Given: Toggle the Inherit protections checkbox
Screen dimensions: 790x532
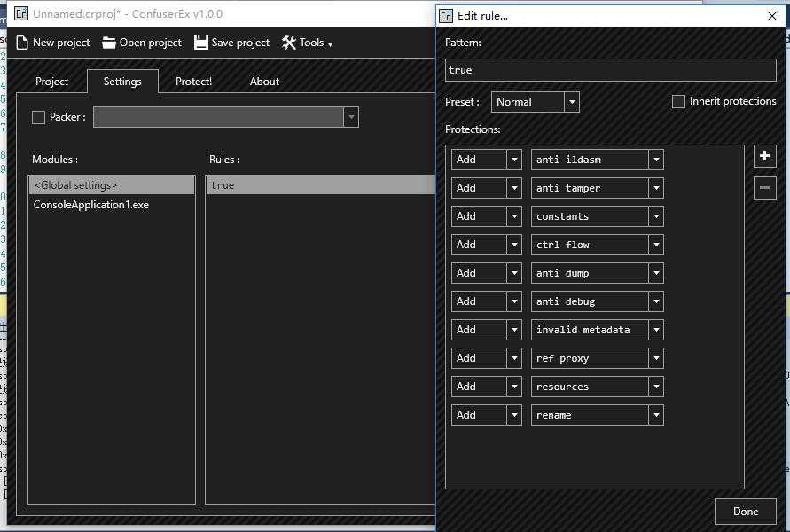Looking at the screenshot, I should pos(678,102).
